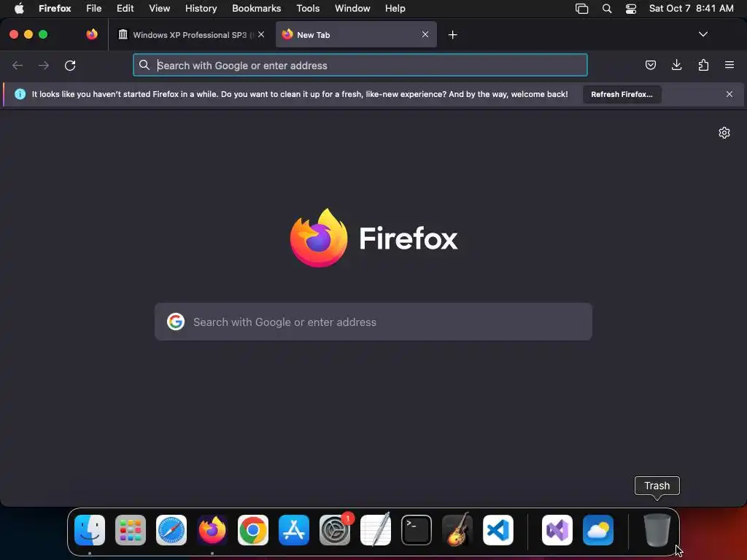The width and height of the screenshot is (747, 560).
Task: Close the New Tab tab
Action: coord(425,34)
